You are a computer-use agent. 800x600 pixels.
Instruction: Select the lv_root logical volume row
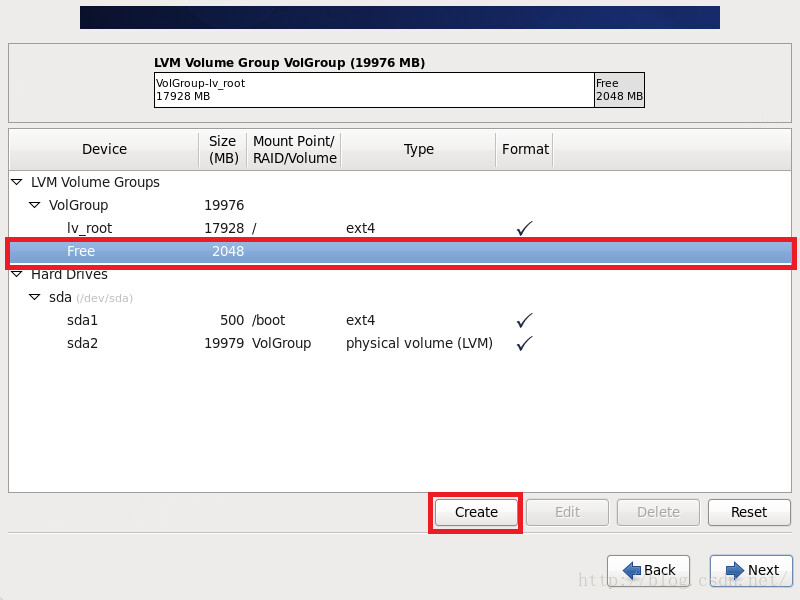(400, 228)
